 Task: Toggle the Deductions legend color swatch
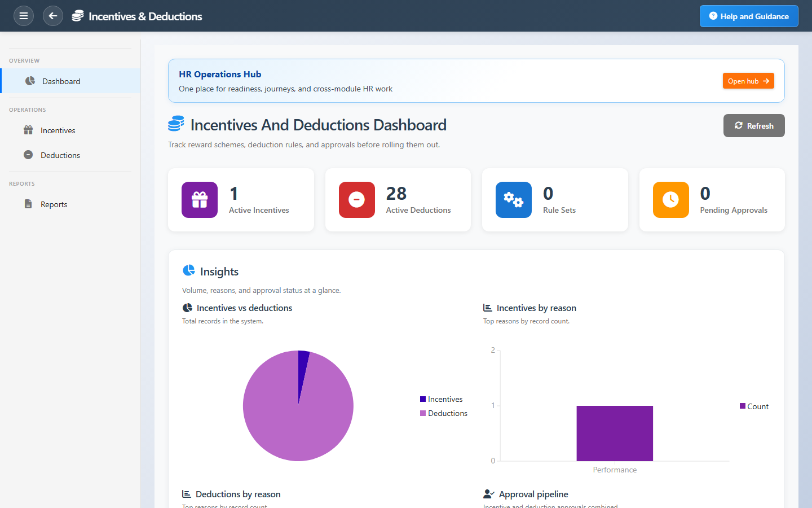[x=423, y=413]
